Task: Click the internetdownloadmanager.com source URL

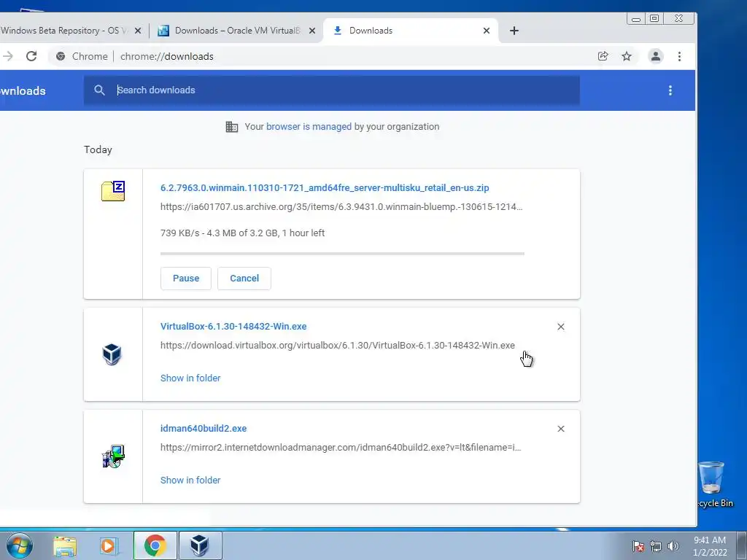Action: pos(341,447)
